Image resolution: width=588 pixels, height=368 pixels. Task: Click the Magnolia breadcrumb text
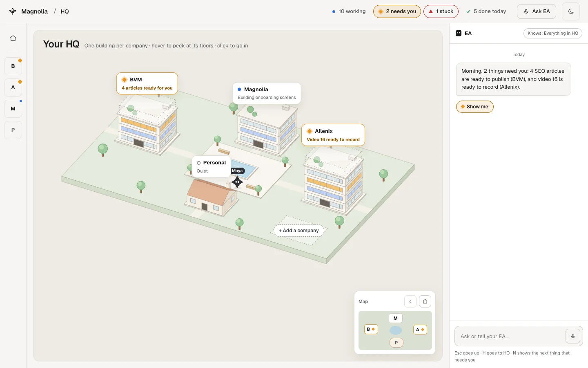click(34, 11)
